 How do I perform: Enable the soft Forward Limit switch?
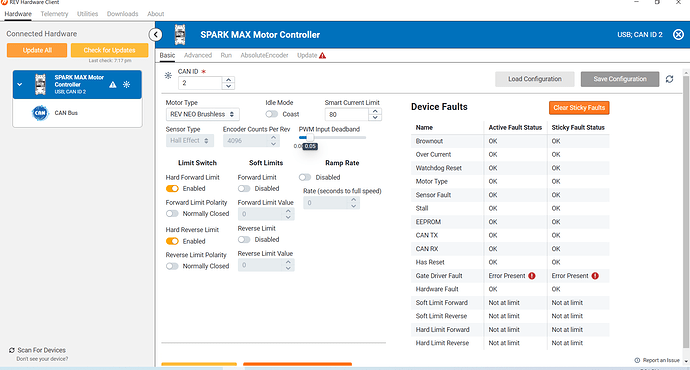(244, 189)
